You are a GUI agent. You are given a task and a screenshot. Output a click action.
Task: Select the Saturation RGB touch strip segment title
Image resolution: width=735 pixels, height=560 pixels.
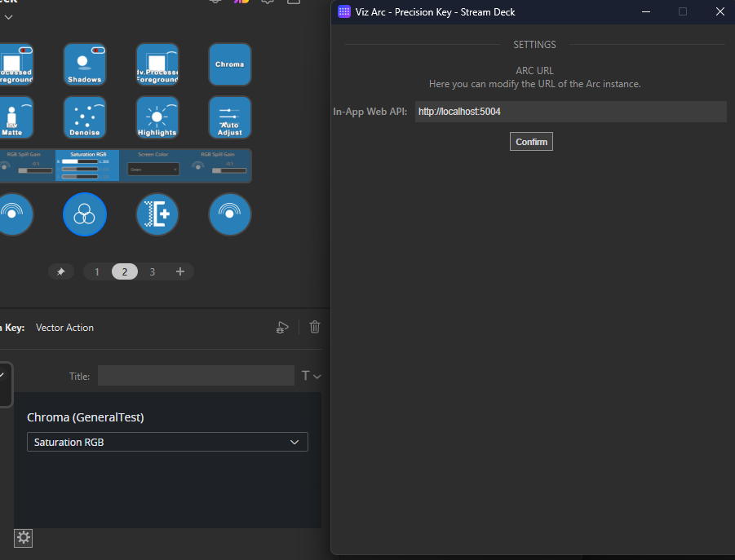(88, 154)
